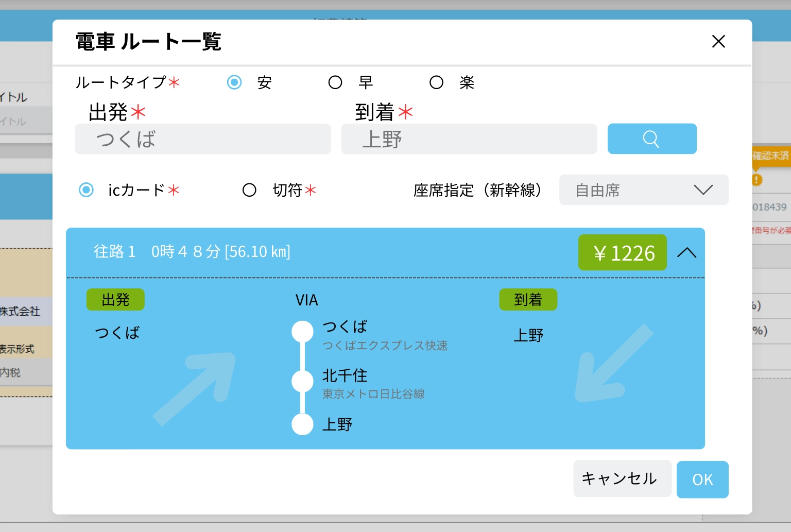The image size is (791, 532).
Task: Collapse the 往路 1 route panel
Action: pyautogui.click(x=686, y=253)
